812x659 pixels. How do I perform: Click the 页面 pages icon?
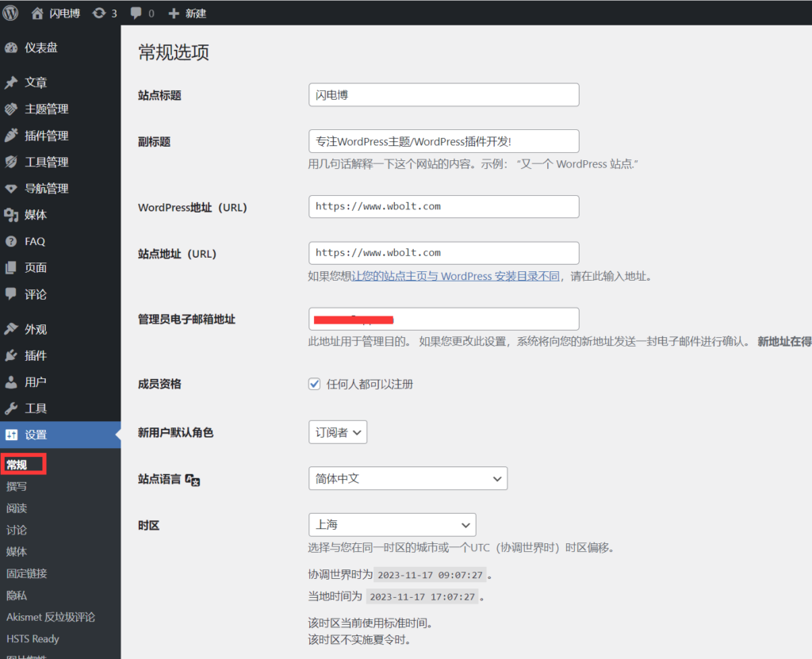click(11, 268)
